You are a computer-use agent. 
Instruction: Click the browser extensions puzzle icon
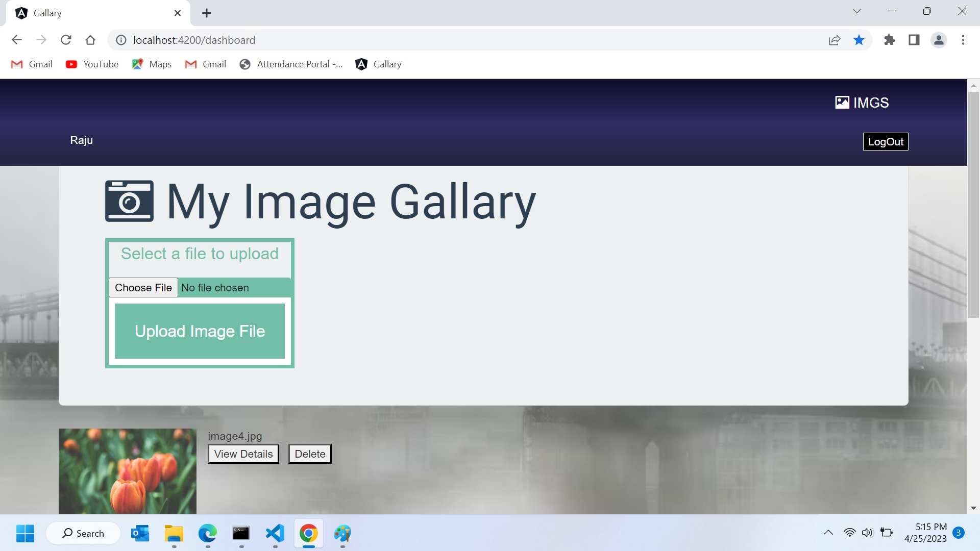[889, 40]
